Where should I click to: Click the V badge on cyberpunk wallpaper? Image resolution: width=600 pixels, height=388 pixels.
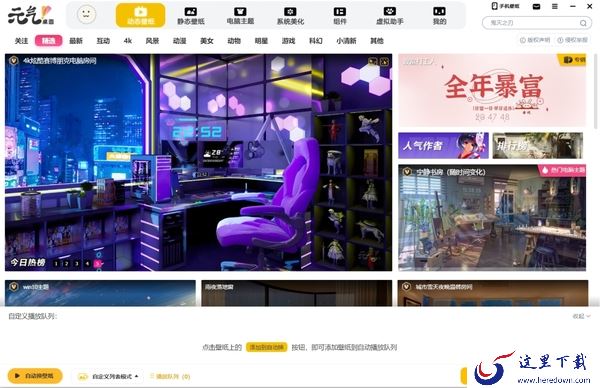coord(14,60)
